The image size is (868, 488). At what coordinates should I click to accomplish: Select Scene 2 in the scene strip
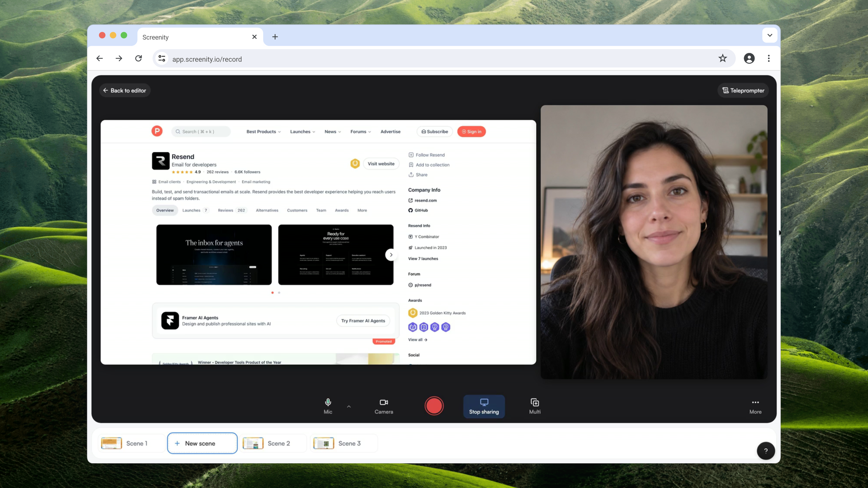(273, 443)
